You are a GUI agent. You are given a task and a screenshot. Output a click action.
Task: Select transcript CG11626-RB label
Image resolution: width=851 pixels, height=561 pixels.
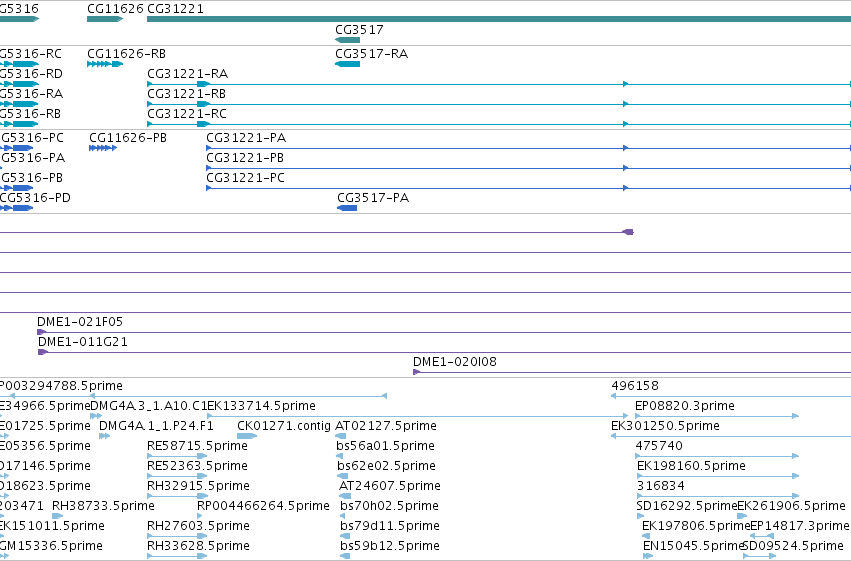(126, 54)
